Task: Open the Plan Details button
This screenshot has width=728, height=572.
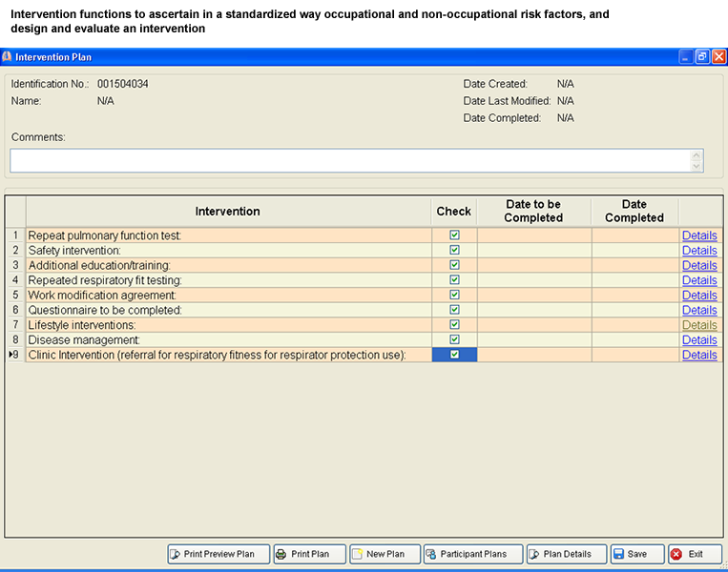Action: (566, 554)
